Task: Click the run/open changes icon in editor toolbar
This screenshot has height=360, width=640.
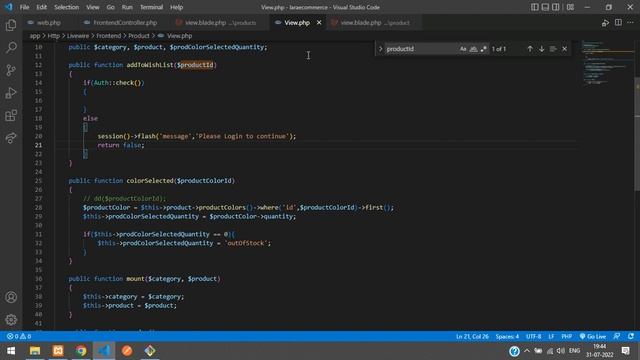Action: pyautogui.click(x=605, y=23)
